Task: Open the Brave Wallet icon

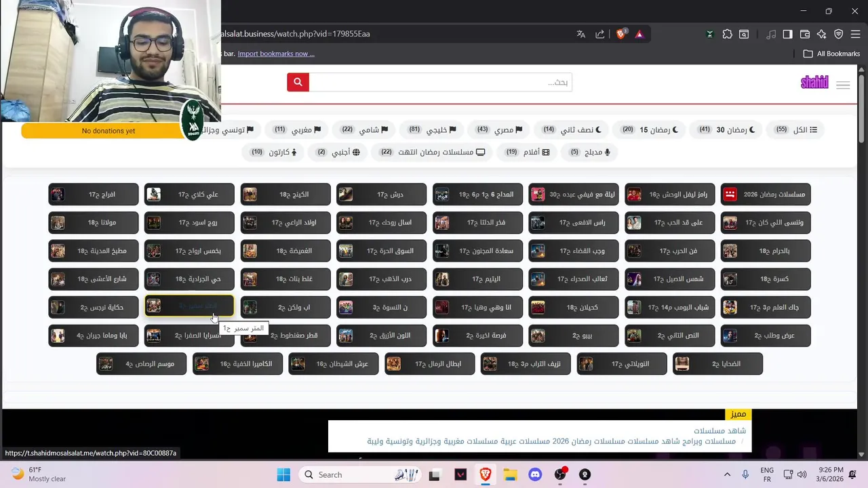Action: tap(805, 34)
